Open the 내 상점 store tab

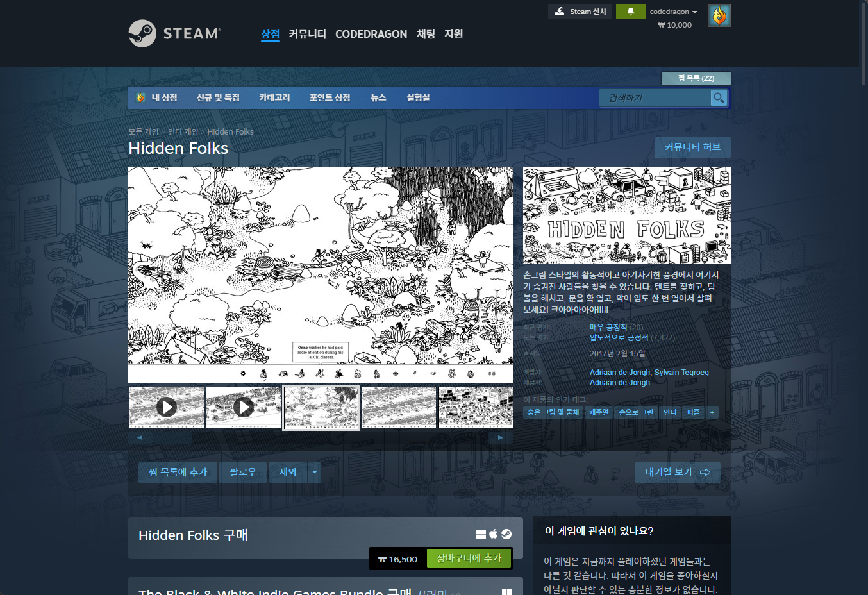tap(164, 97)
